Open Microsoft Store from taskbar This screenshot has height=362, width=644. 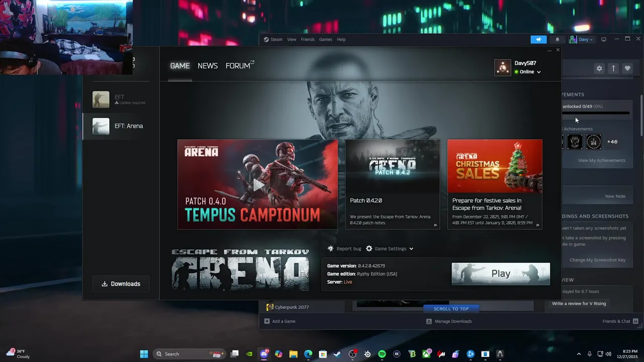(x=323, y=354)
